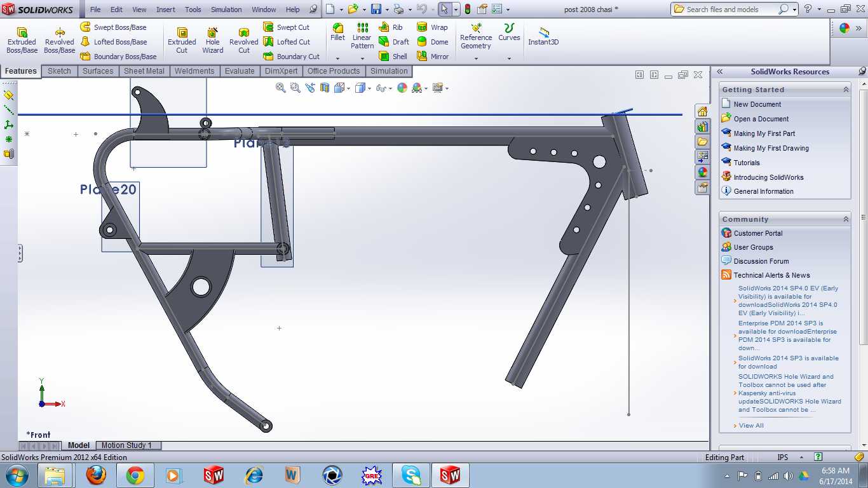The width and height of the screenshot is (868, 488).
Task: Pin the SolidWorks menu bar
Action: pyautogui.click(x=313, y=10)
